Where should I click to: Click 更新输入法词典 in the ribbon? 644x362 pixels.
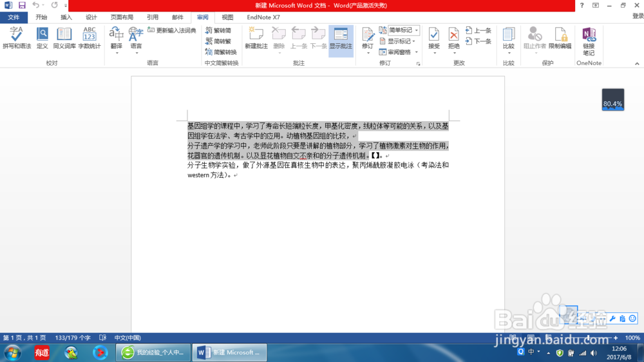coord(172,30)
